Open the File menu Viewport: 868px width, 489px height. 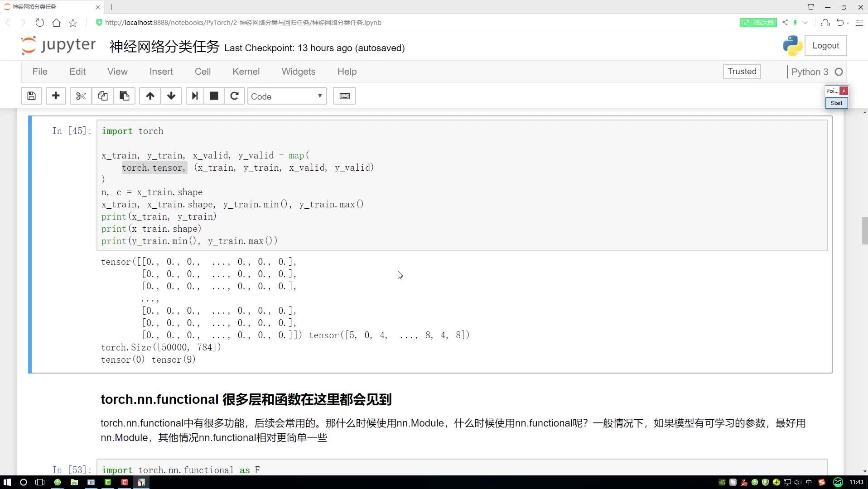(40, 72)
